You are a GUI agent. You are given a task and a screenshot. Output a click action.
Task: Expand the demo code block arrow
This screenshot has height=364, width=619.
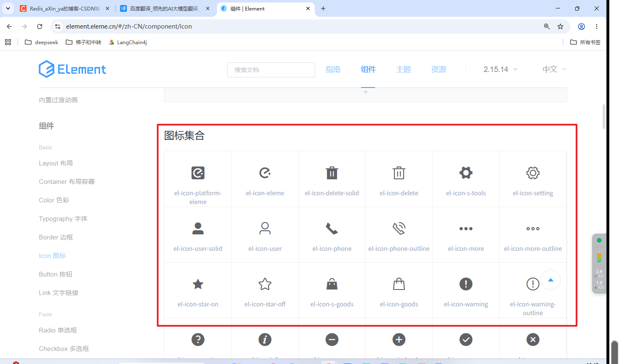pyautogui.click(x=366, y=92)
